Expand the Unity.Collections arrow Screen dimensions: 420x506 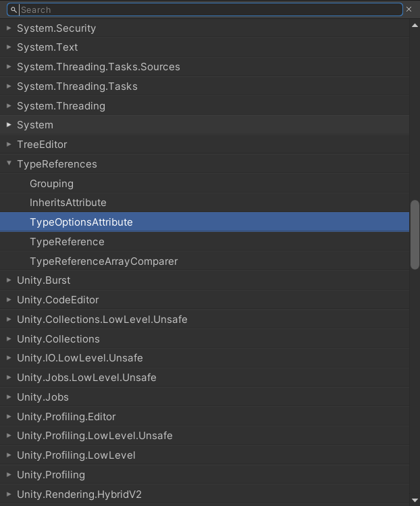9,339
